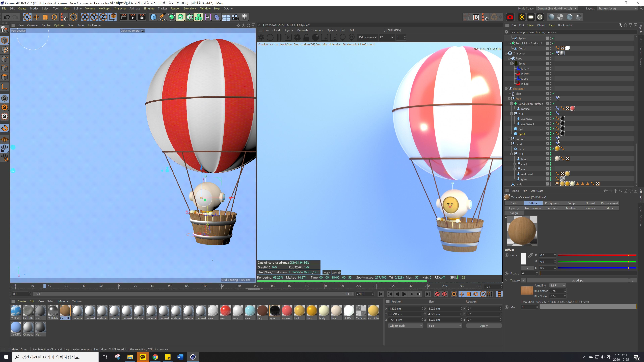Add a Light object from toolbar
This screenshot has height=362, width=644.
pyautogui.click(x=245, y=17)
